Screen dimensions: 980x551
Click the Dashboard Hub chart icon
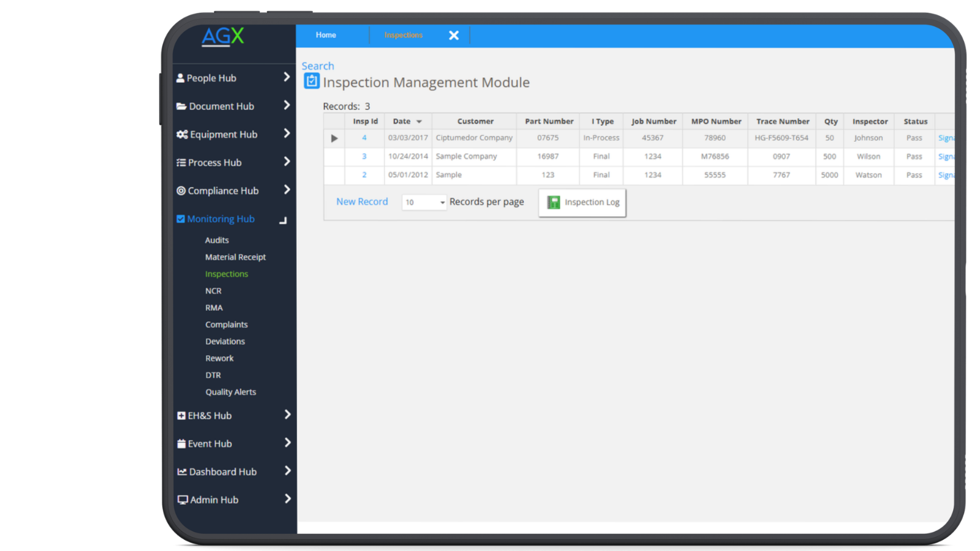tap(182, 471)
